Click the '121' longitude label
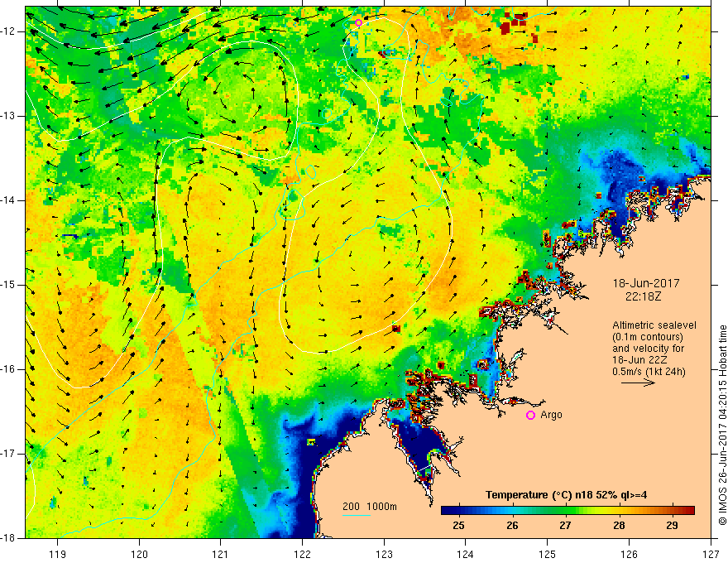 (221, 554)
